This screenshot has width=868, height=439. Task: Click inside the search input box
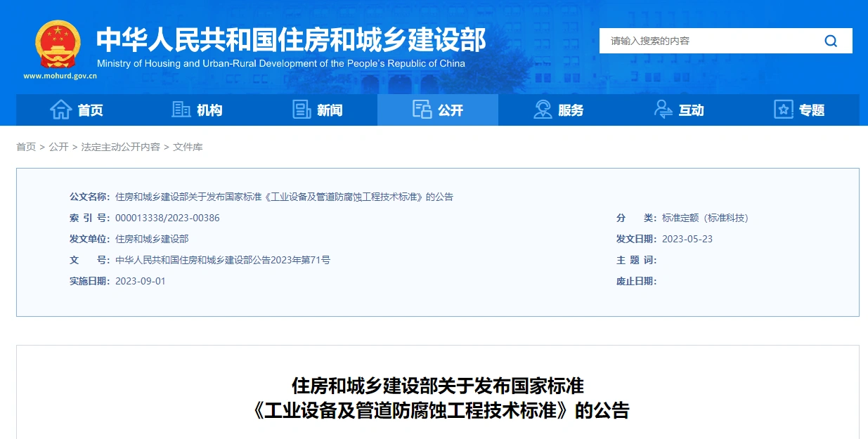click(703, 41)
